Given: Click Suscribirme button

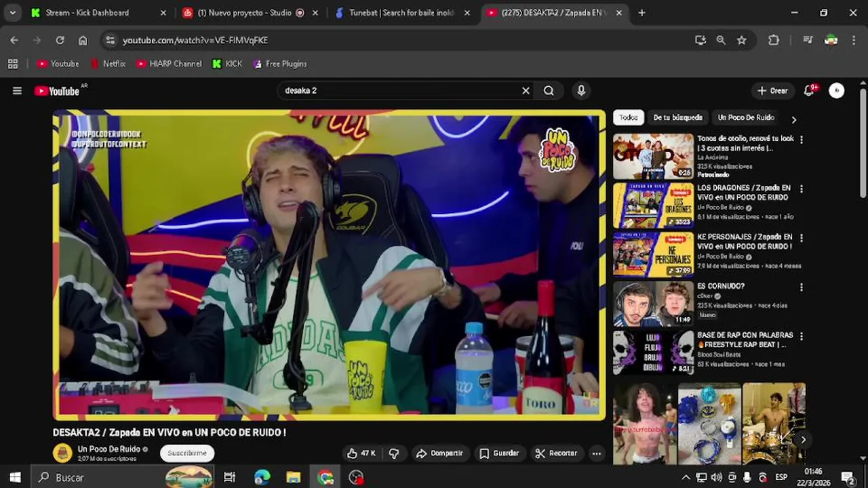Looking at the screenshot, I should 187,453.
